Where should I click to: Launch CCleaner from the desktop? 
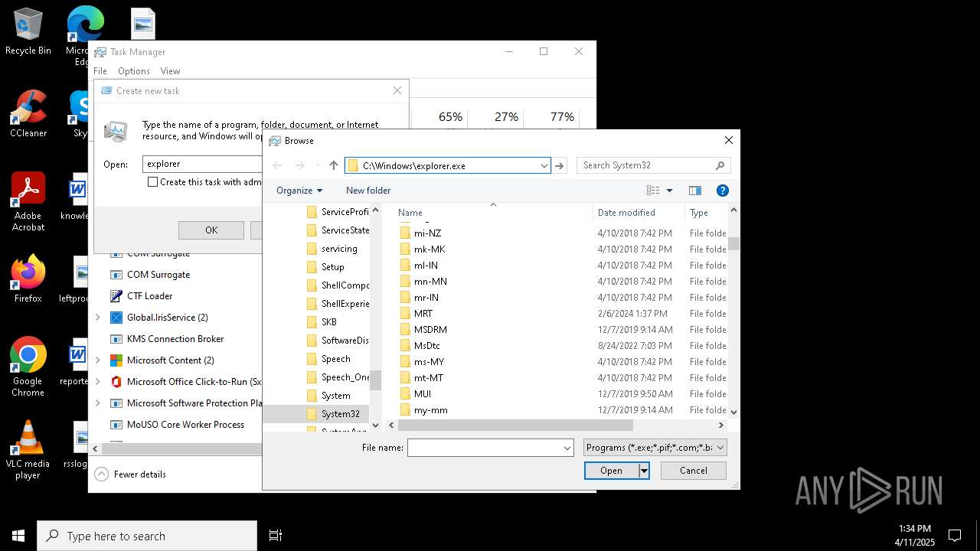point(28,114)
